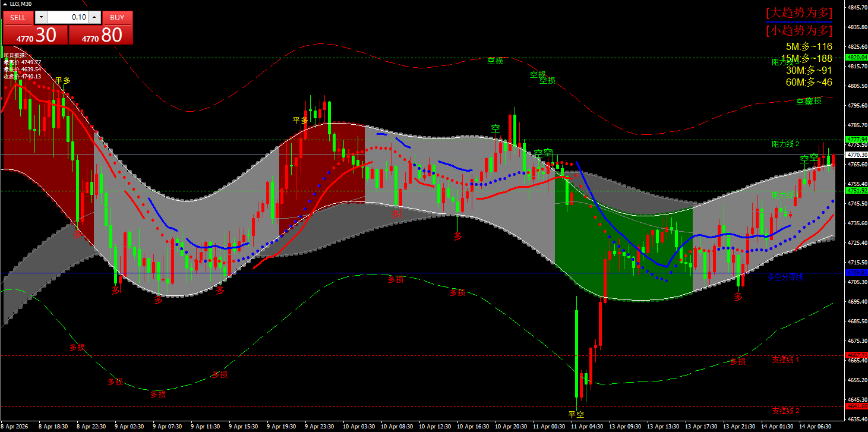Click the 14 Apr 06:30 time axis label
This screenshot has width=868, height=432.
[815, 427]
